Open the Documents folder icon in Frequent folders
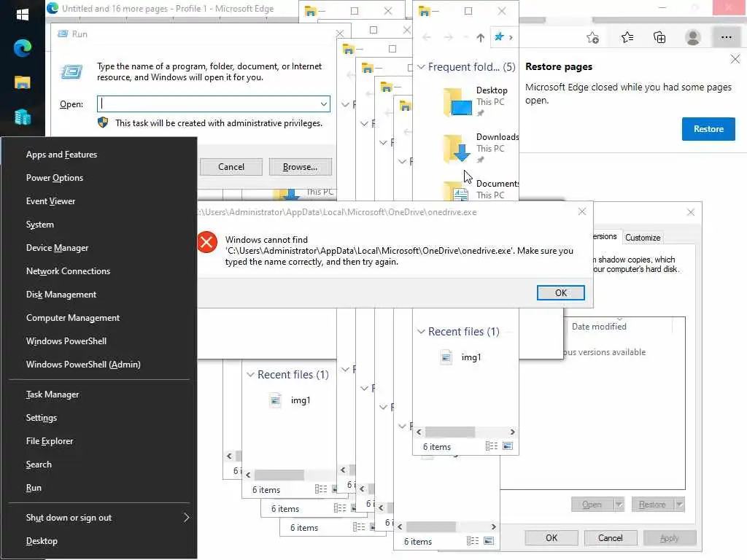This screenshot has height=560, width=747. click(x=457, y=190)
